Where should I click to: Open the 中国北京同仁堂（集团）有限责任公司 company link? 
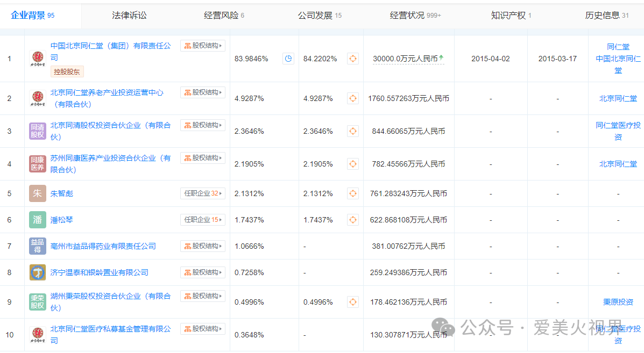[x=110, y=52]
